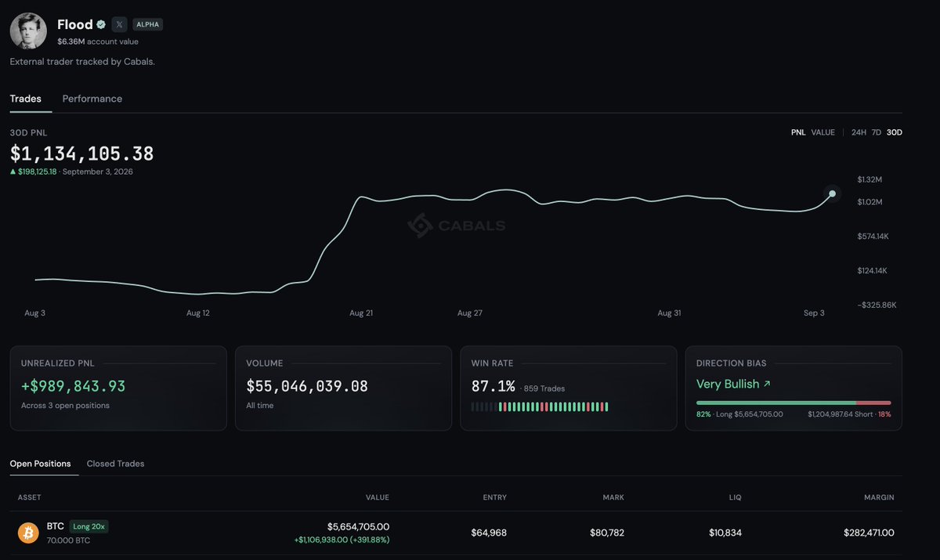Click the 18% short percentage
The height and width of the screenshot is (560, 940).
884,414
